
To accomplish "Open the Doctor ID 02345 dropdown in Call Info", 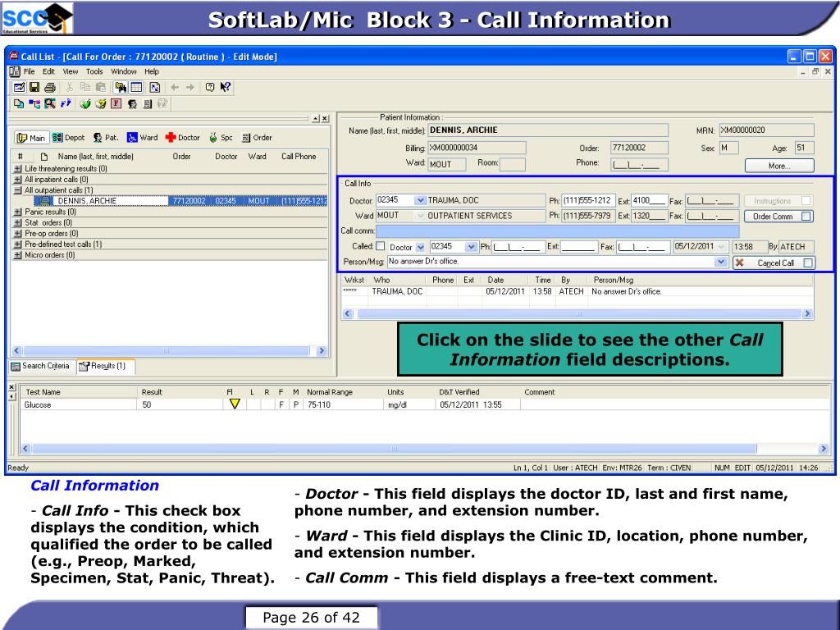I will pyautogui.click(x=420, y=200).
